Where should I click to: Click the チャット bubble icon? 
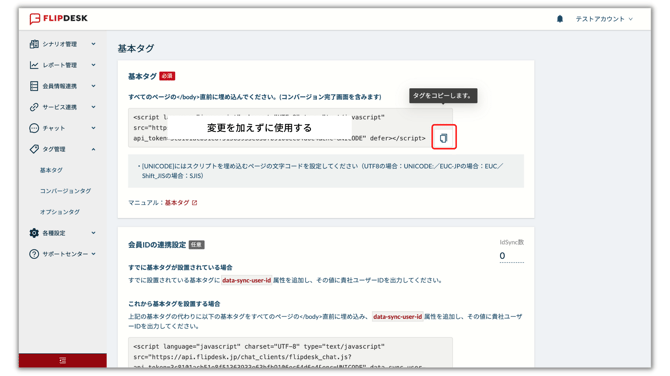34,128
